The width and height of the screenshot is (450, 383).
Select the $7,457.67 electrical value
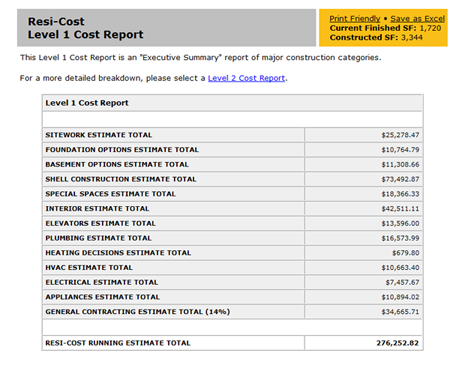pyautogui.click(x=402, y=282)
